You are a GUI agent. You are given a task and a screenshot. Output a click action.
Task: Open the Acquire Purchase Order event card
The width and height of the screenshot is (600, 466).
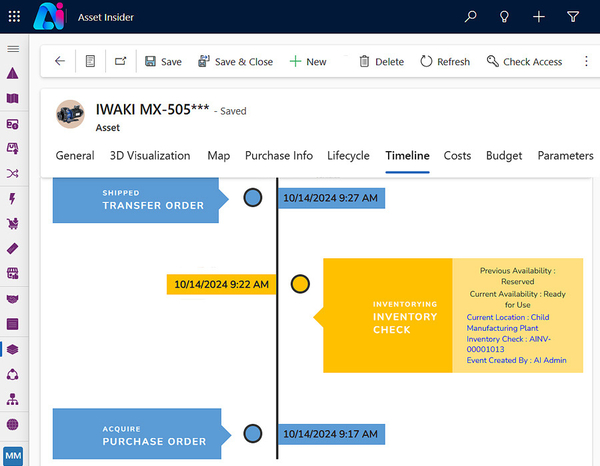pyautogui.click(x=142, y=434)
